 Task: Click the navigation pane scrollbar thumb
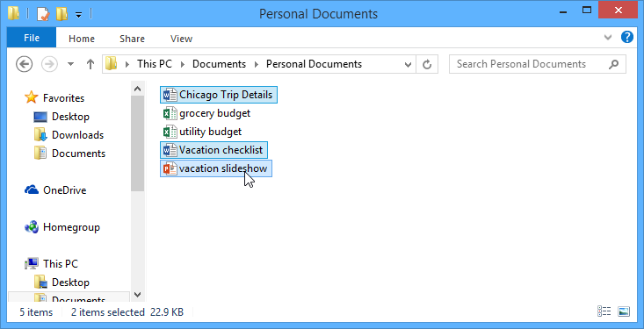[x=138, y=144]
